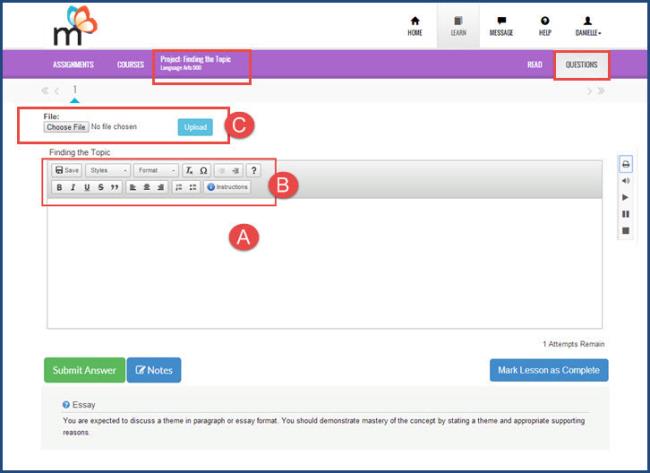Click the Choose File button
Image resolution: width=650 pixels, height=473 pixels.
coord(66,127)
